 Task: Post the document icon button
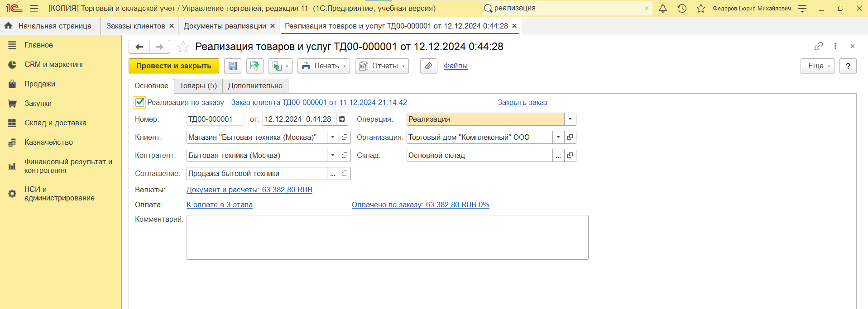255,66
